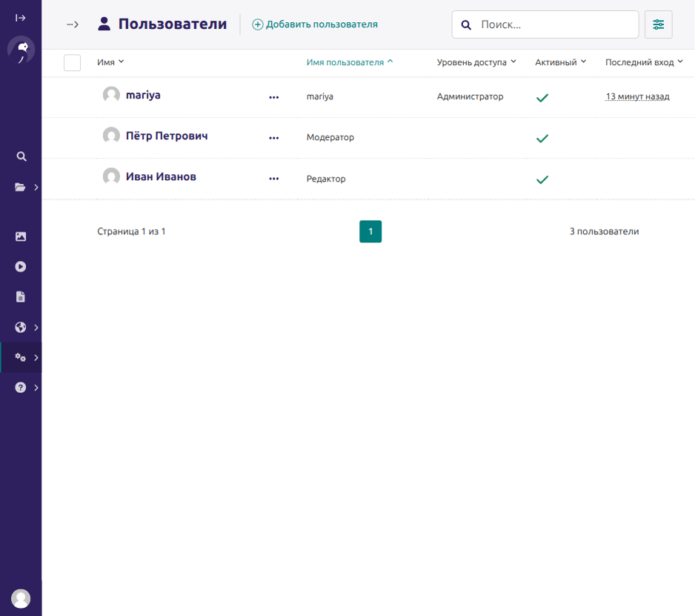Click the Страница 1 из 1 text
Viewport: 695px width, 616px height.
(131, 231)
